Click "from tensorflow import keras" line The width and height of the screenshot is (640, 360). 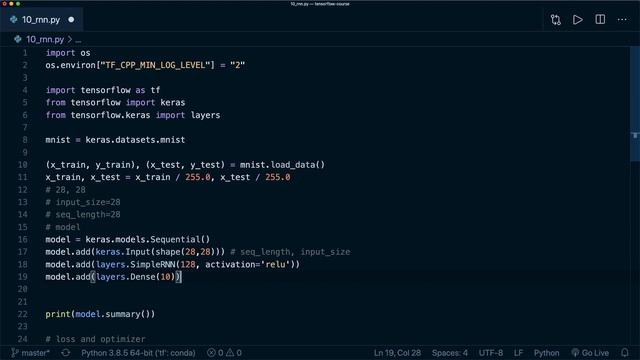[115, 102]
